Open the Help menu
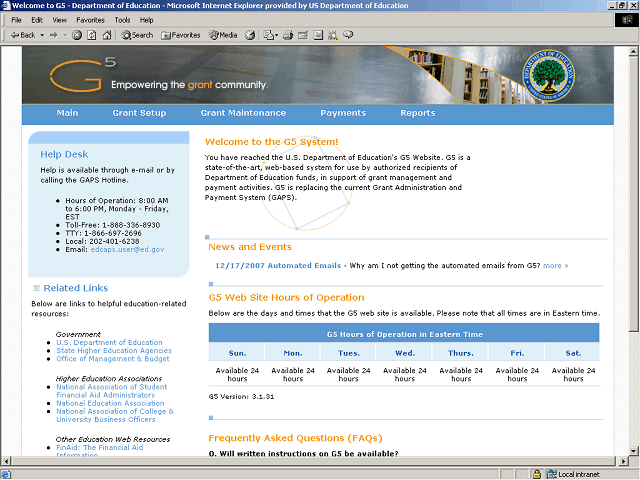The width and height of the screenshot is (640, 480). (146, 20)
